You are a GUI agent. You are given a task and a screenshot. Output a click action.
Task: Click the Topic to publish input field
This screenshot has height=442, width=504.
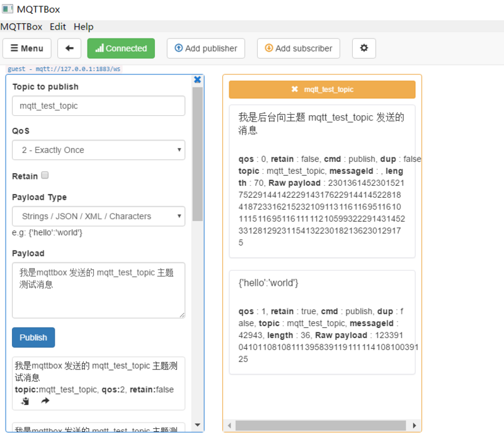[98, 106]
